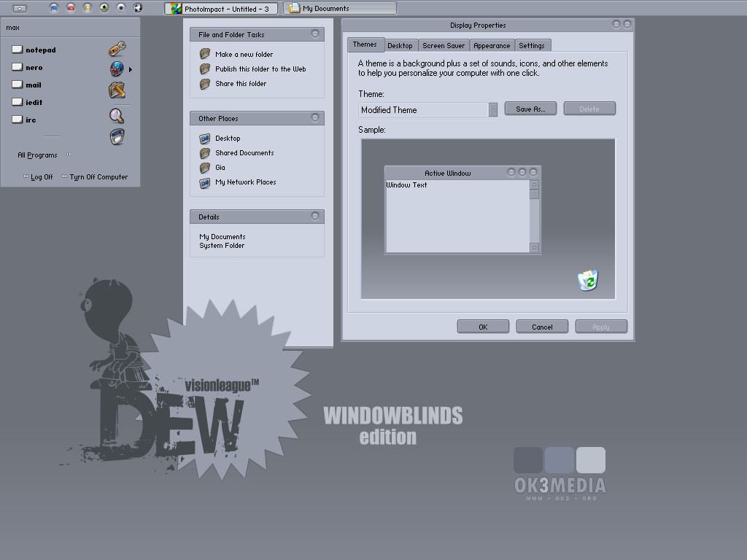Screen dimensions: 747x560
Task: Click the Save As button
Action: pos(530,109)
